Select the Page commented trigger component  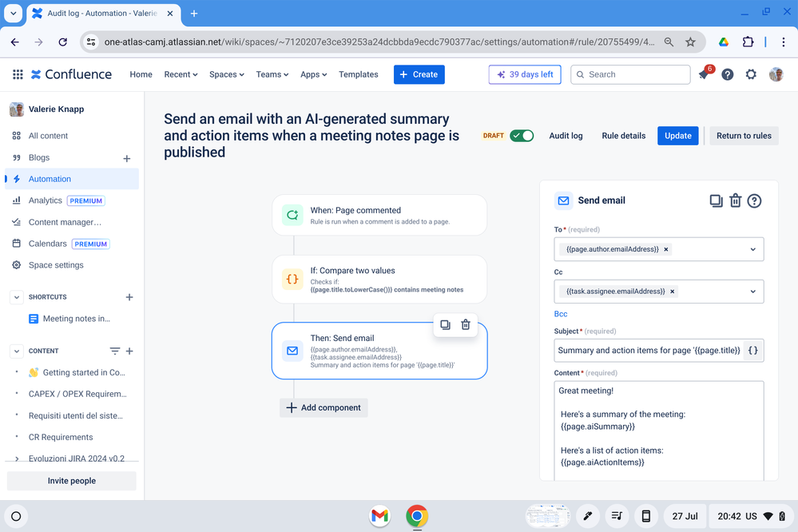click(379, 214)
